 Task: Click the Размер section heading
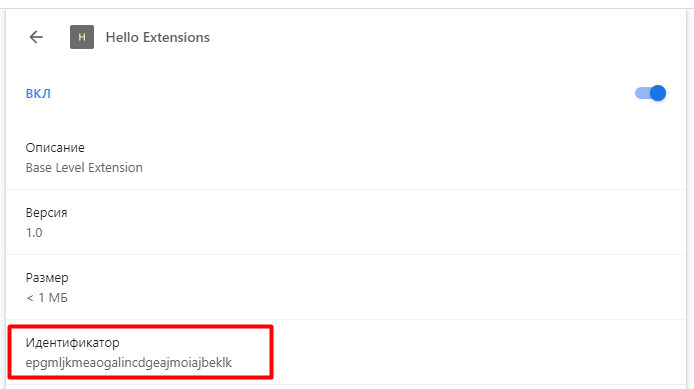click(x=47, y=278)
